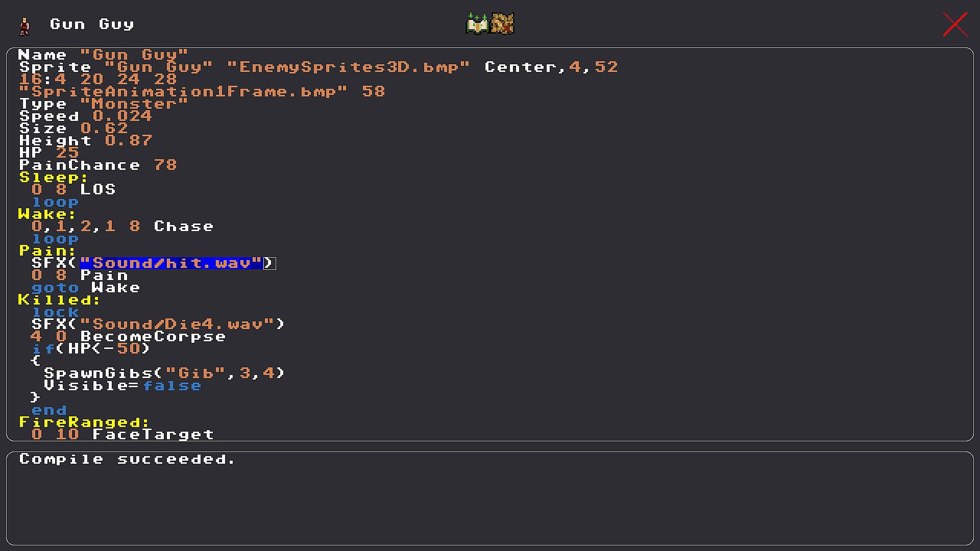Click the Speed value 0.024
Viewport: 980px width, 551px height.
pos(122,116)
